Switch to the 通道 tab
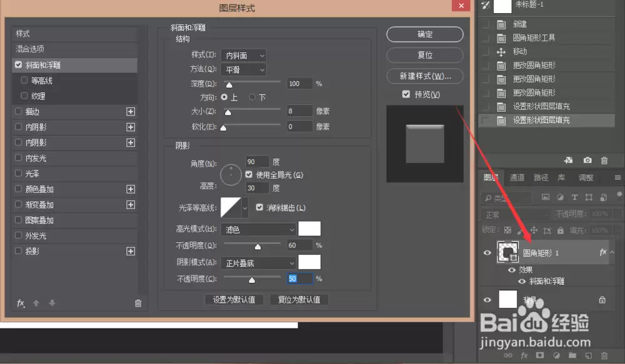This screenshot has height=364, width=625. pos(517,177)
